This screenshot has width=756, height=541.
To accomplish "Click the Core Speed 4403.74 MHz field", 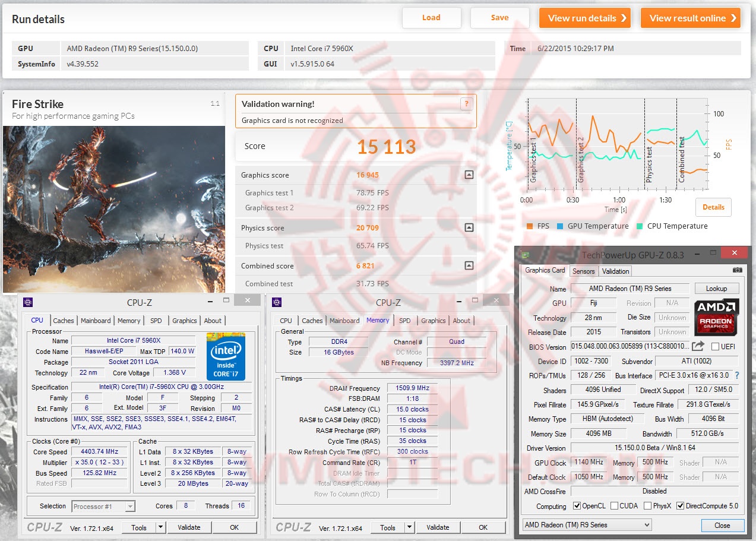I will click(x=100, y=451).
